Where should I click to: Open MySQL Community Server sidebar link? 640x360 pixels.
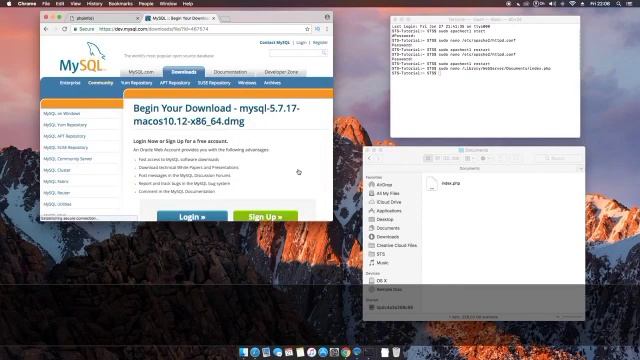(x=68, y=159)
